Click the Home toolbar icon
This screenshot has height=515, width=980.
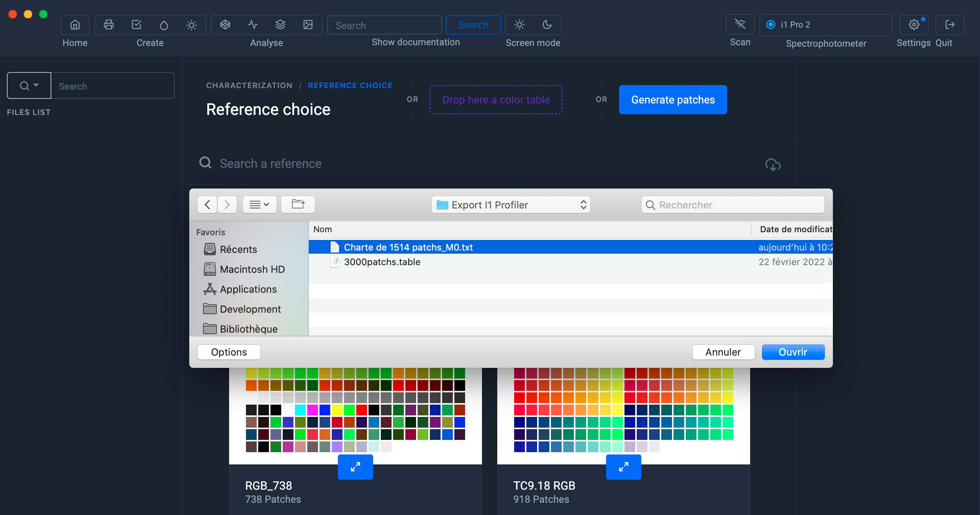pyautogui.click(x=75, y=25)
